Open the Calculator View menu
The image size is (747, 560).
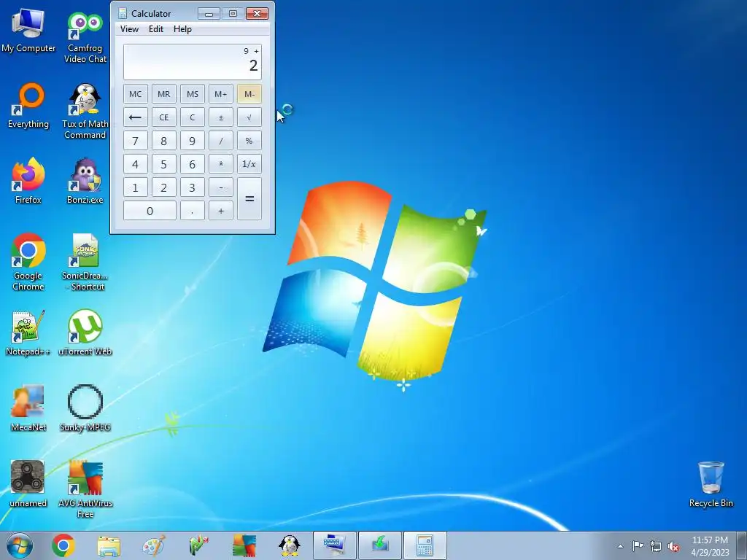click(129, 29)
